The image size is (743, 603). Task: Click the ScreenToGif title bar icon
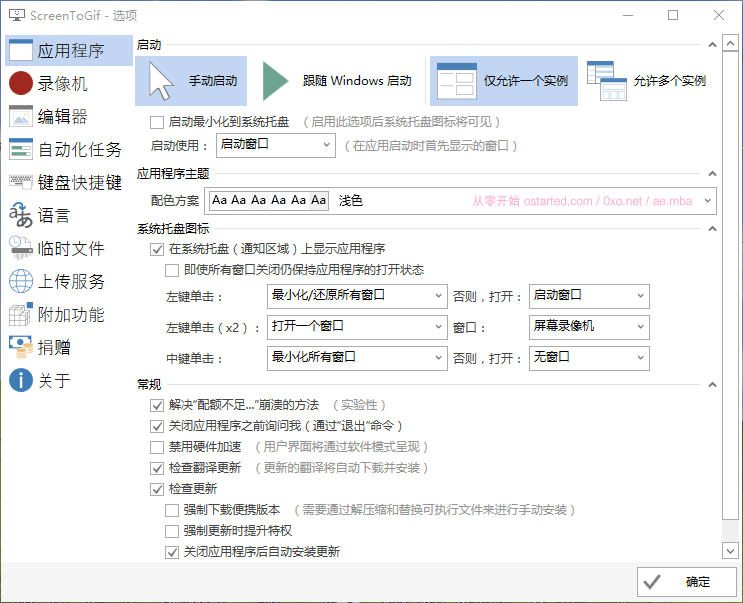coord(17,15)
